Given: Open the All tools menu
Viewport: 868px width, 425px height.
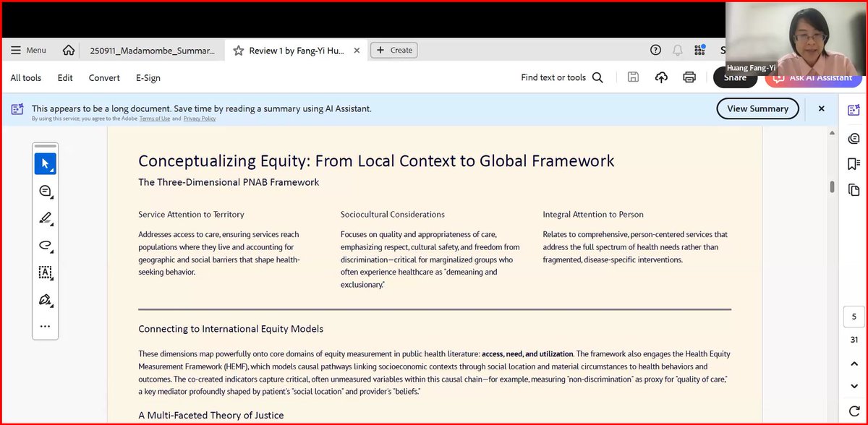Looking at the screenshot, I should click(26, 77).
